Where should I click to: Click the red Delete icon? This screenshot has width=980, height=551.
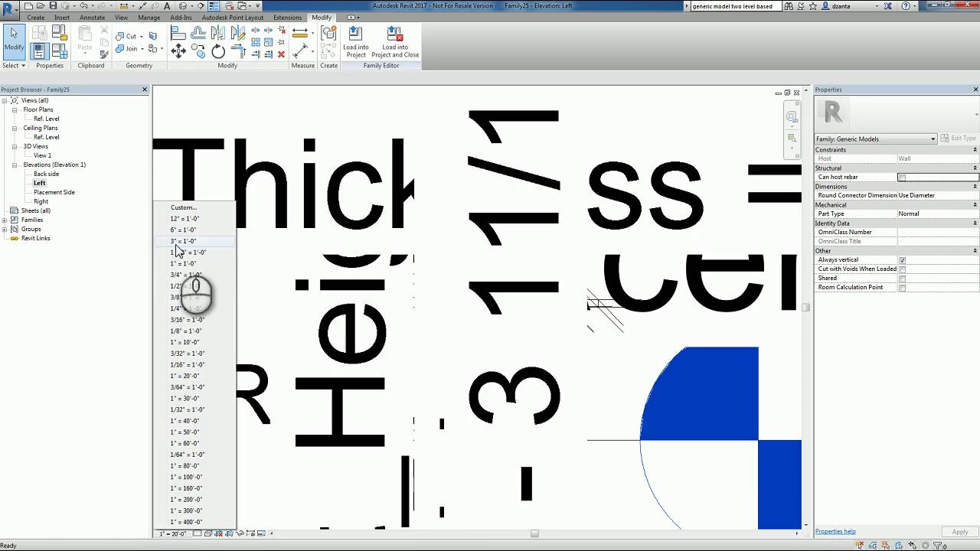[x=281, y=54]
